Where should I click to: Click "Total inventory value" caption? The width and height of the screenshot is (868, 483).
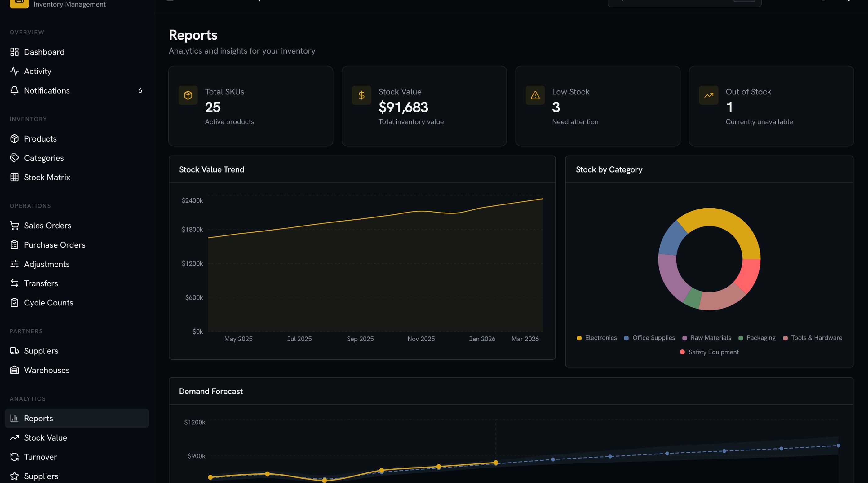[411, 121]
